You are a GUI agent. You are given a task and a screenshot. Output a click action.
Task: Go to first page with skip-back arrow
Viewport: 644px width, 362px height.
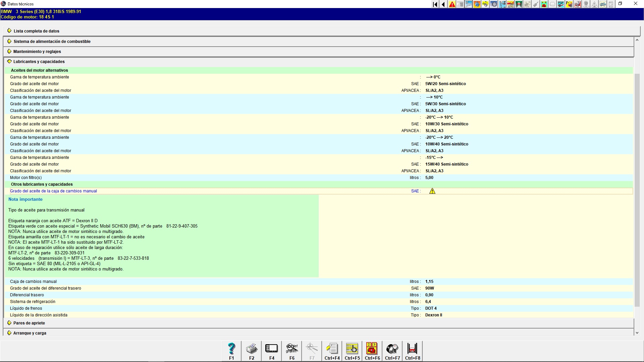click(x=435, y=4)
